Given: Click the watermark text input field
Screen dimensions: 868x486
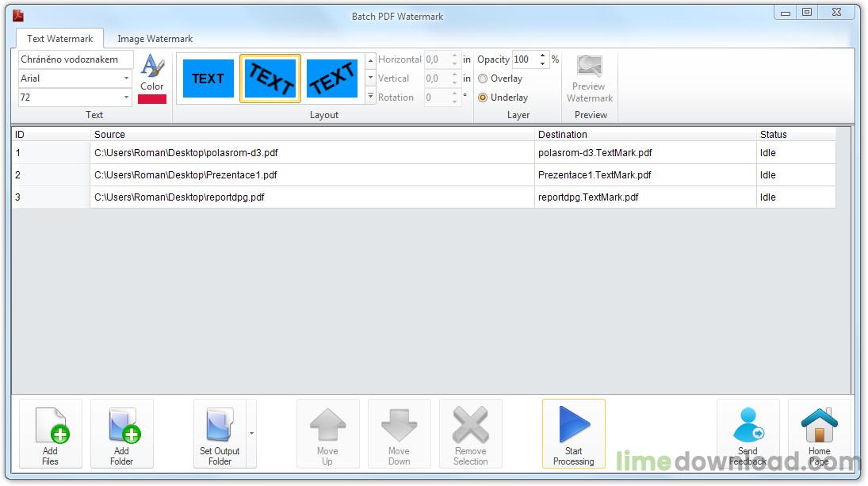Looking at the screenshot, I should pos(75,59).
